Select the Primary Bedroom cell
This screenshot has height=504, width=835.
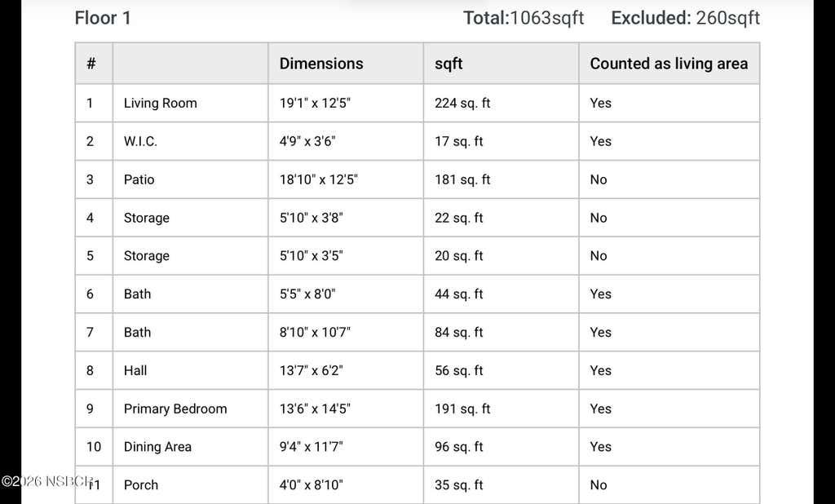175,409
